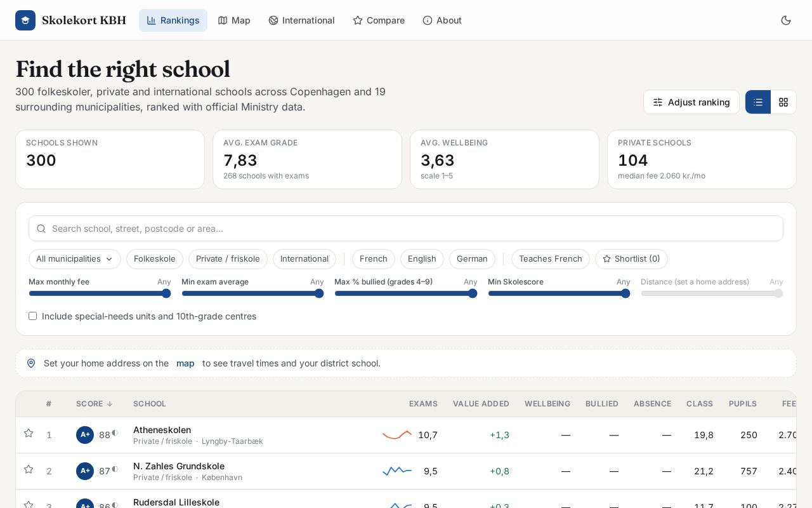The image size is (812, 508).
Task: Toggle the International filter chip
Action: click(x=304, y=259)
